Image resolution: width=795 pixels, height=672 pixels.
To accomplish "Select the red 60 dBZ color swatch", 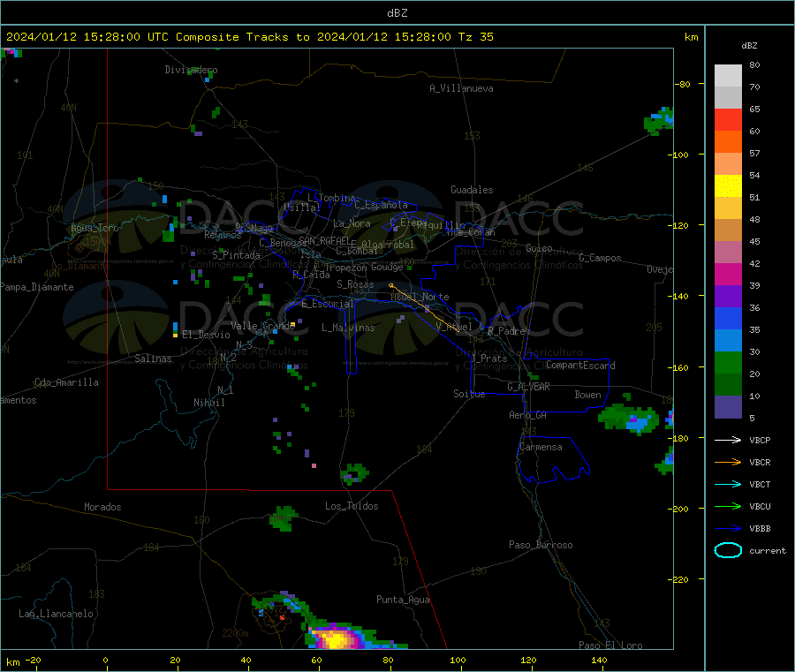I will coord(728,119).
